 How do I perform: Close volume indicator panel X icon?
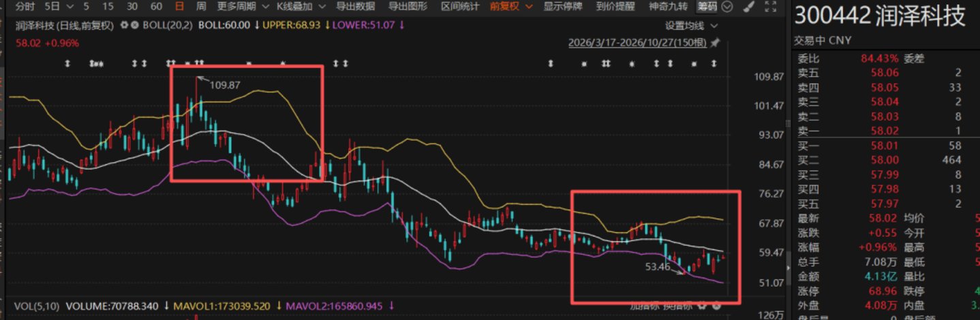(x=715, y=306)
